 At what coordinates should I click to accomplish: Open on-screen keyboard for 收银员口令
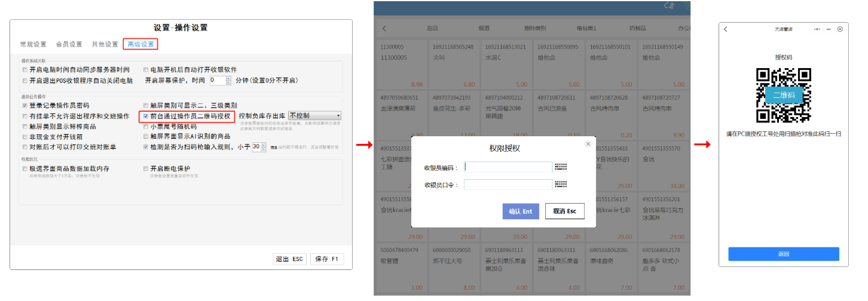(561, 185)
